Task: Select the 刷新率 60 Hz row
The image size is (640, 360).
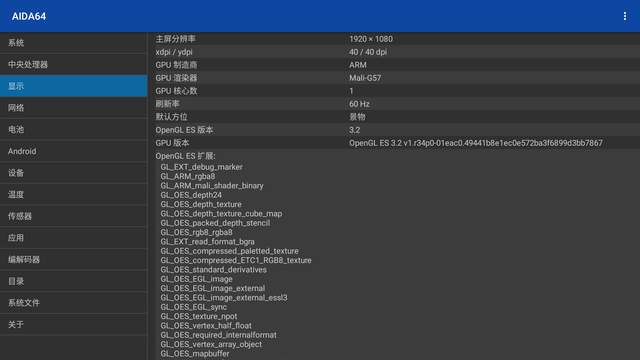Action: click(394, 104)
